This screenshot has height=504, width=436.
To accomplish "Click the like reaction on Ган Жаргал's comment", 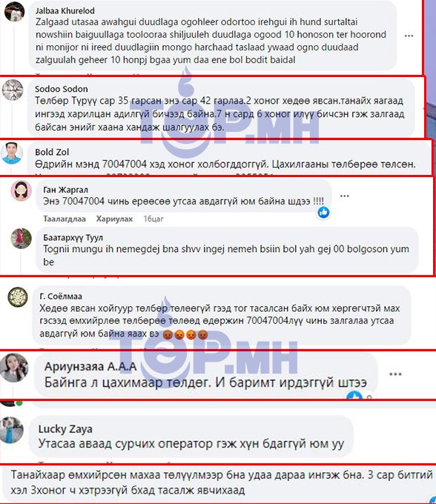I will [323, 212].
